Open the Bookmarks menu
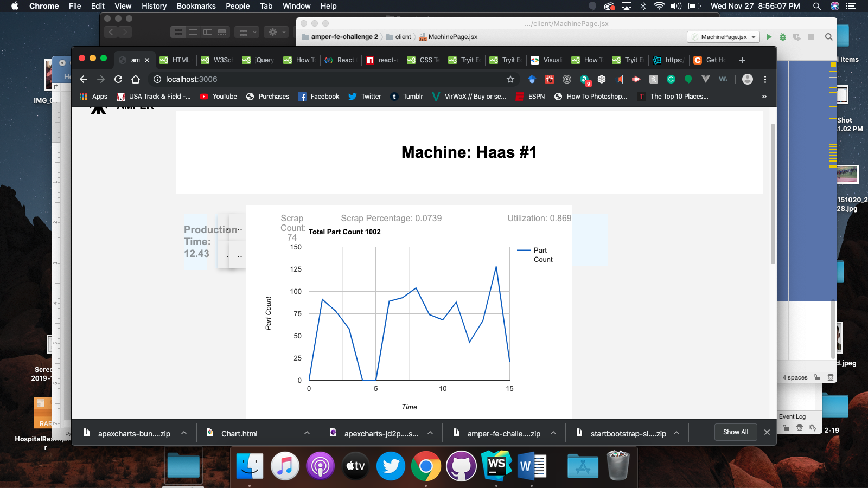The width and height of the screenshot is (868, 488). [196, 6]
